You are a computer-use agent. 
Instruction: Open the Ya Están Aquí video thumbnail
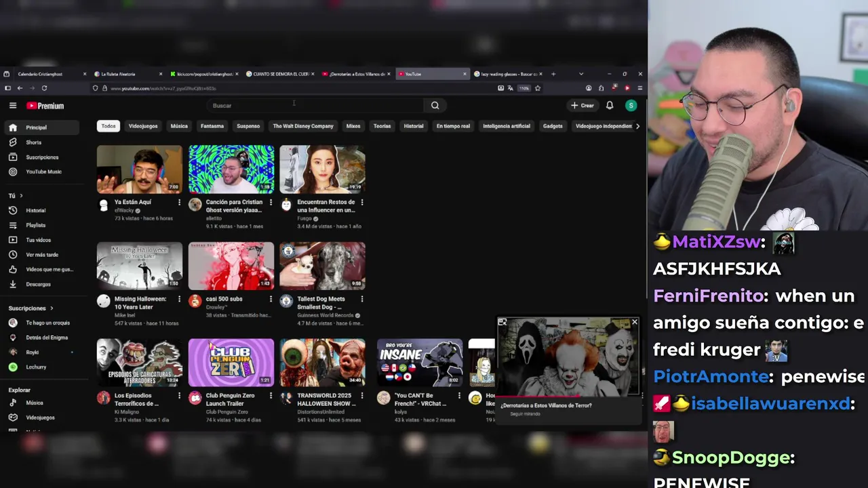coord(140,169)
